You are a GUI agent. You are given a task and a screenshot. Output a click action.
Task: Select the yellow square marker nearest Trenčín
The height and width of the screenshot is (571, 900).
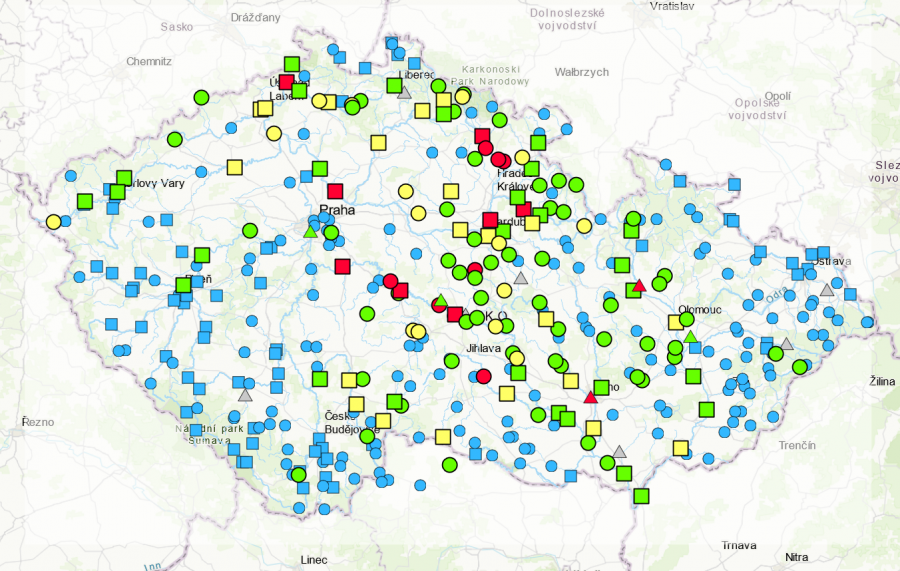pyautogui.click(x=680, y=447)
